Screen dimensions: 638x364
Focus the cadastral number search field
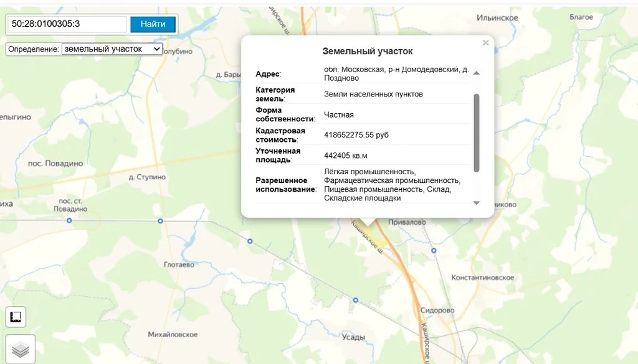coord(67,24)
